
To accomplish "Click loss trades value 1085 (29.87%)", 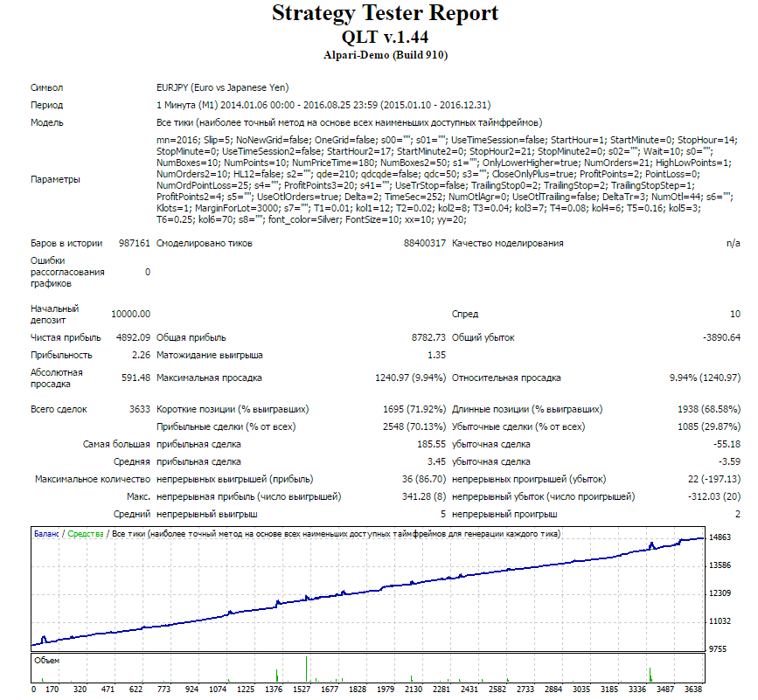I will click(x=709, y=426).
